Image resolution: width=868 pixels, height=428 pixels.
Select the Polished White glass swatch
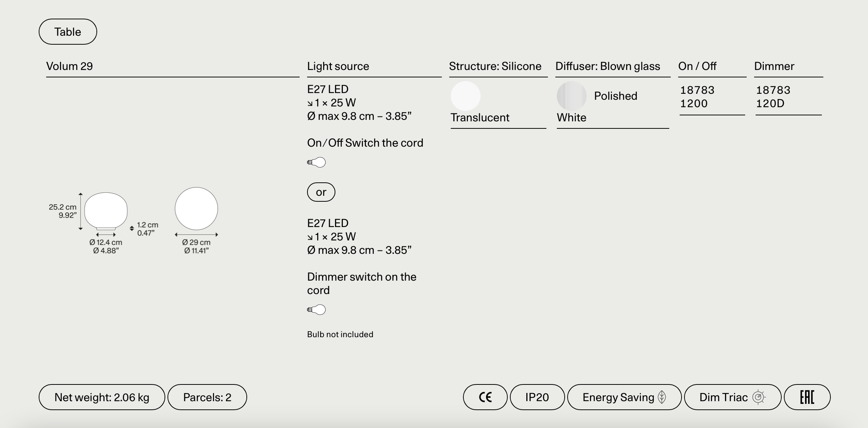571,96
